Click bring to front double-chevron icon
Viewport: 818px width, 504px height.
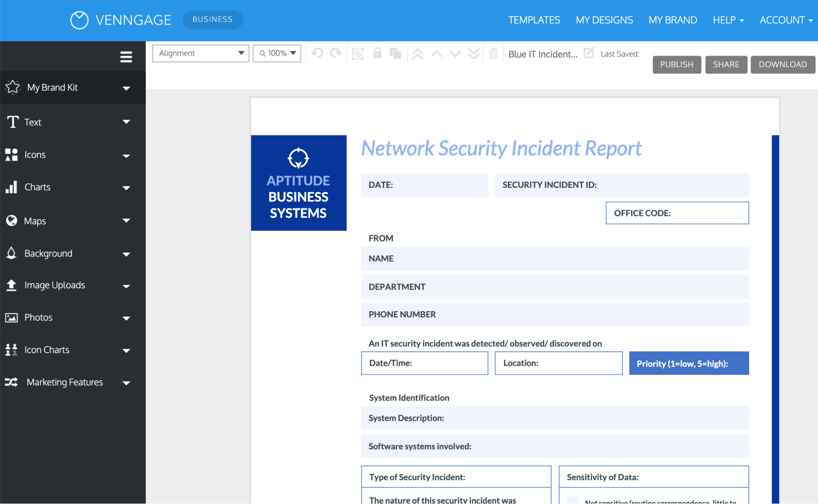[417, 54]
